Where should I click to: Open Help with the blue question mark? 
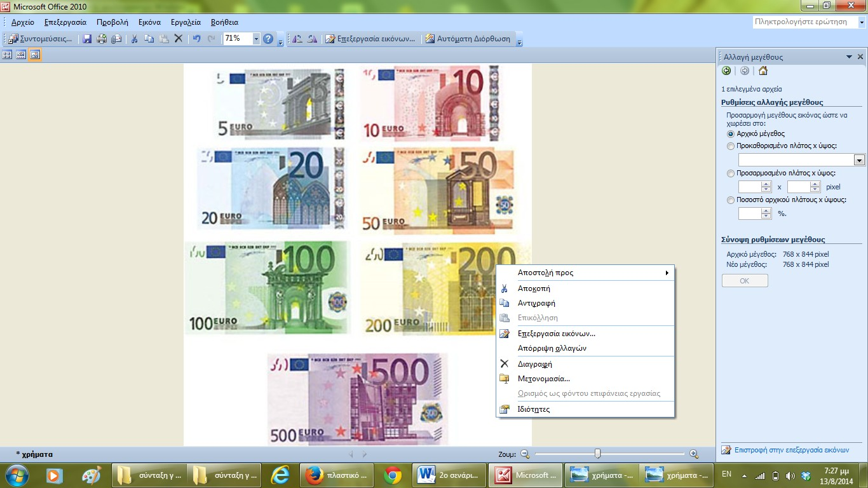coord(268,39)
